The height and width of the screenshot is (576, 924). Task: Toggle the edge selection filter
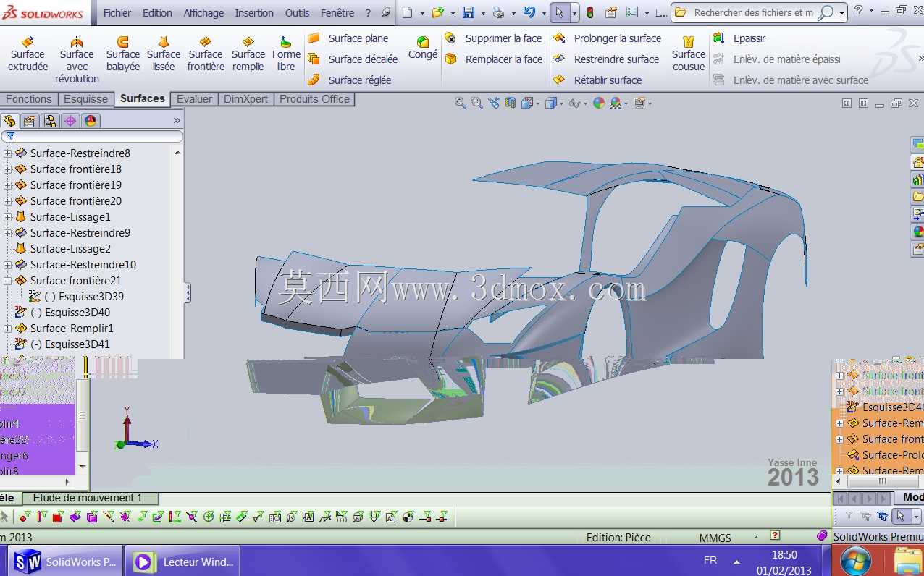42,517
